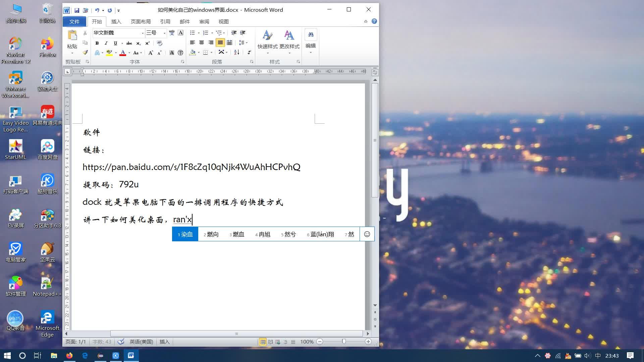
Task: Click the text highlight color icon
Action: coord(109,53)
